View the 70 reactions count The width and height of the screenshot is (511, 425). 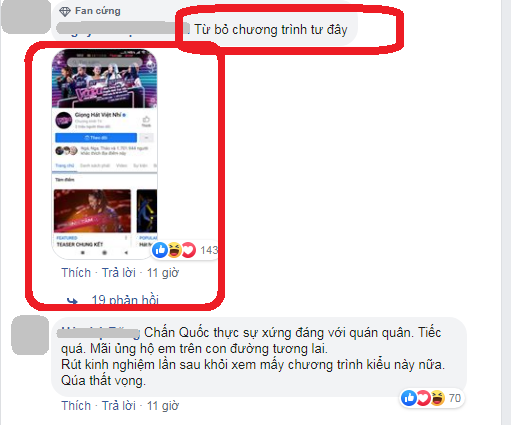(x=455, y=398)
